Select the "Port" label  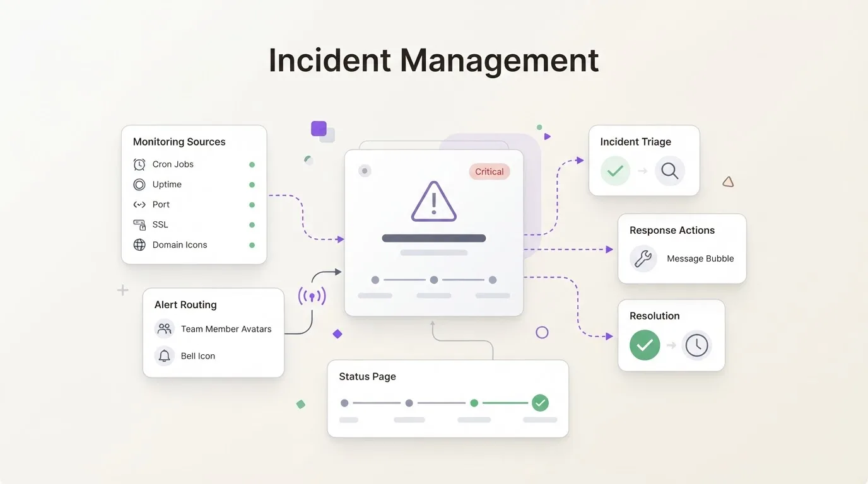click(161, 205)
